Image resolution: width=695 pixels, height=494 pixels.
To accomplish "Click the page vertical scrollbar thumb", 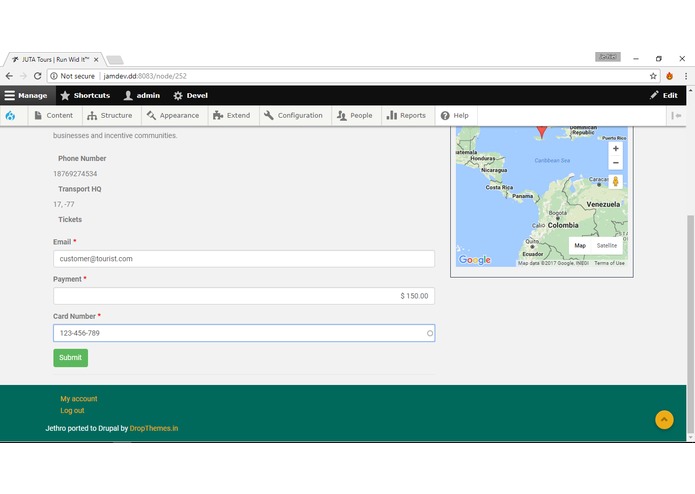I will click(x=690, y=323).
